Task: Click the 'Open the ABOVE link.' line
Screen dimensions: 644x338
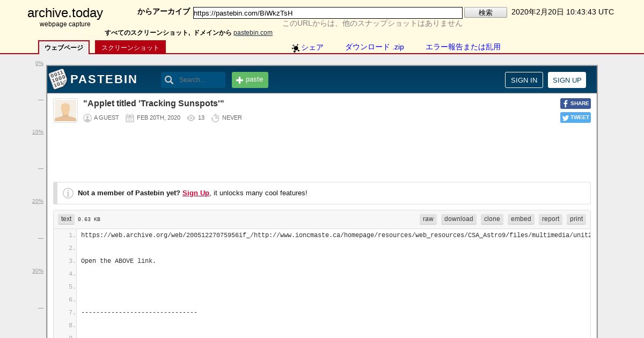Action: tap(119, 261)
